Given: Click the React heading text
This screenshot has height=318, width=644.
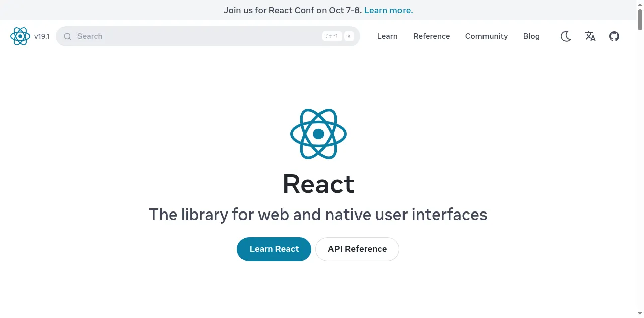Looking at the screenshot, I should click(x=318, y=184).
